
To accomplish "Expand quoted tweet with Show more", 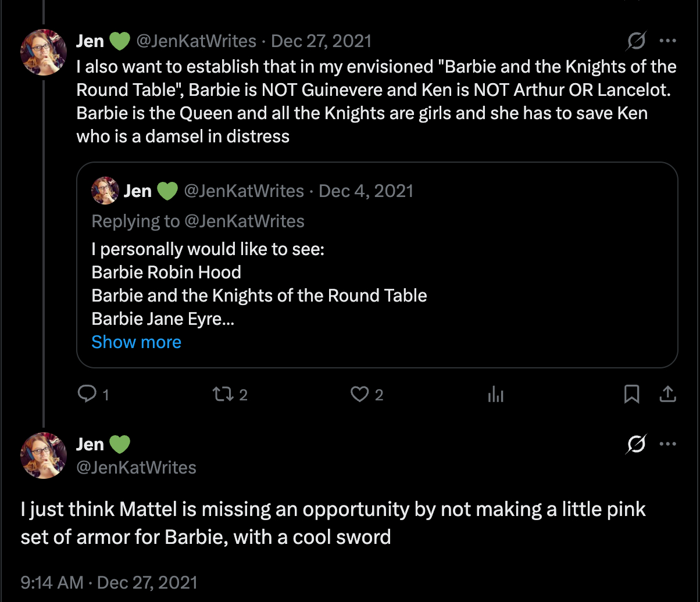I will coord(136,342).
